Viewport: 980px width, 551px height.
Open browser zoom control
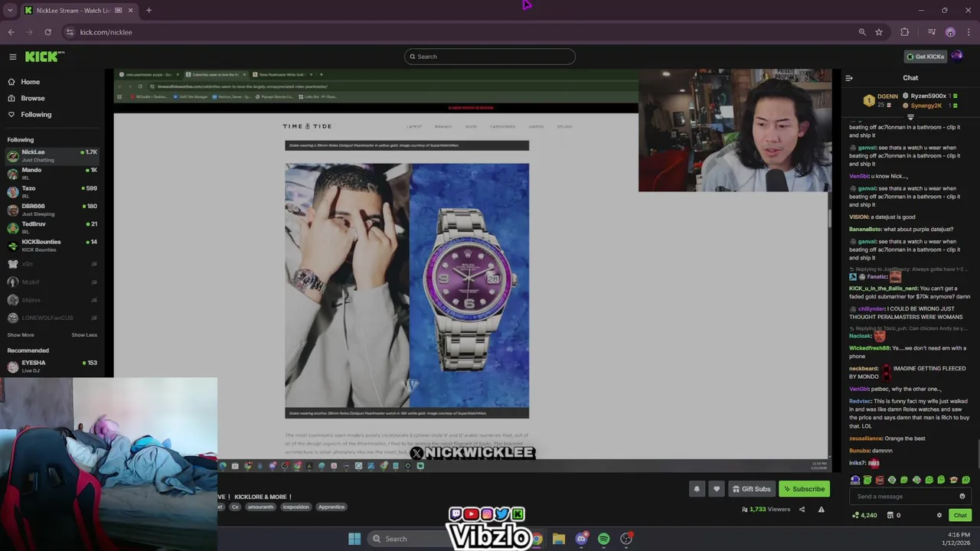862,32
